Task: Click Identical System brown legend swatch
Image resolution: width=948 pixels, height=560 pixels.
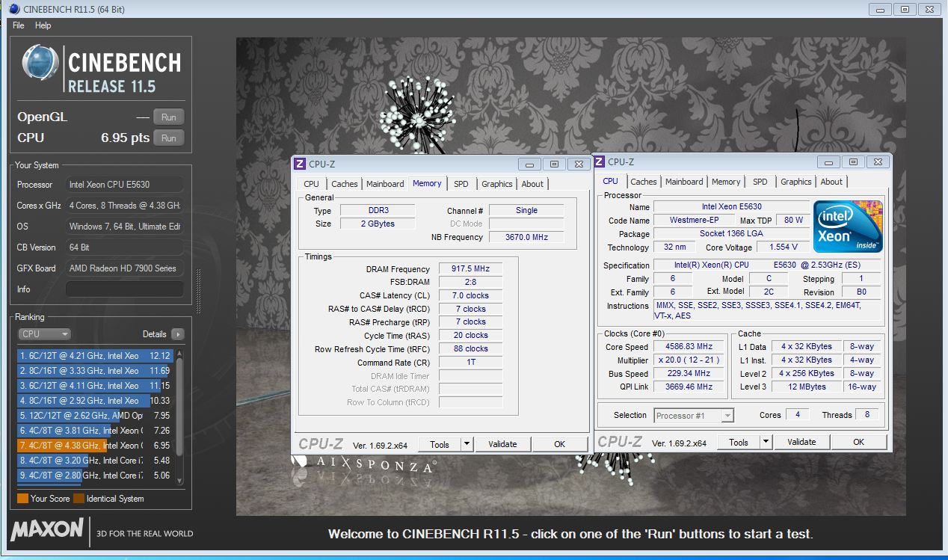Action: [79, 499]
